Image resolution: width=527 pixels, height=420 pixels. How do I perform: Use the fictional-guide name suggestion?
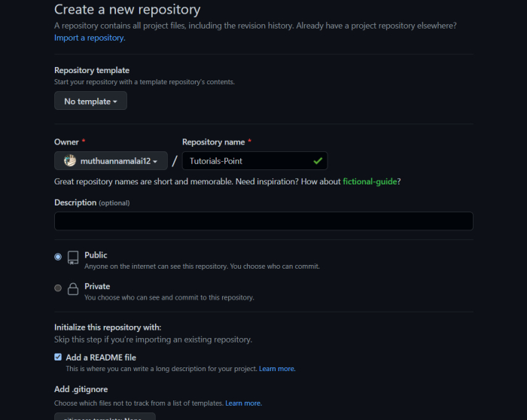(x=371, y=181)
